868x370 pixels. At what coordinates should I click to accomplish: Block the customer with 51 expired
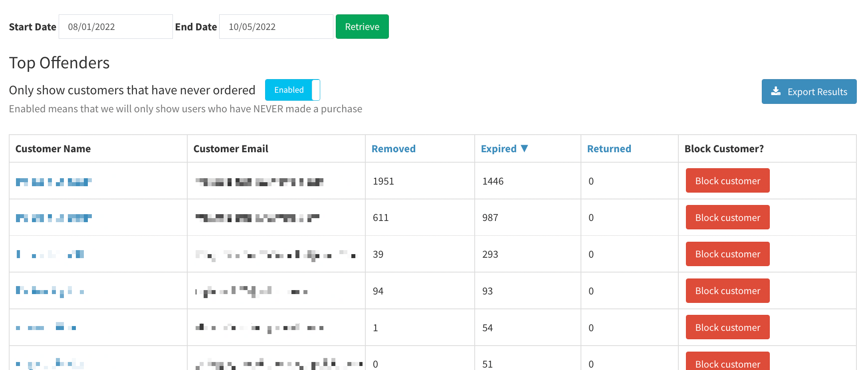coord(727,362)
